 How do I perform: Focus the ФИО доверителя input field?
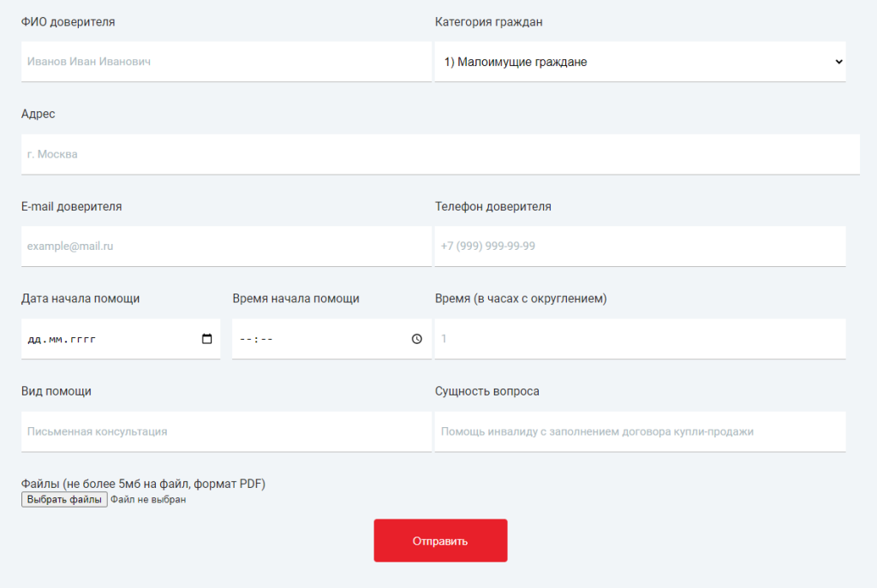tap(226, 62)
